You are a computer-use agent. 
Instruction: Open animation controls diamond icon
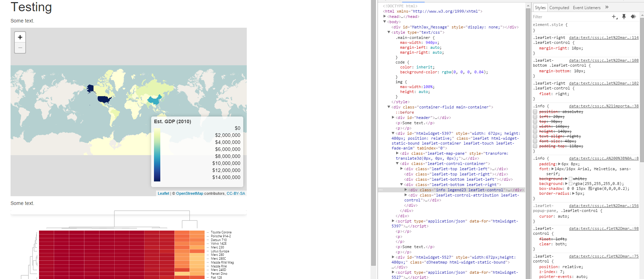point(633,16)
